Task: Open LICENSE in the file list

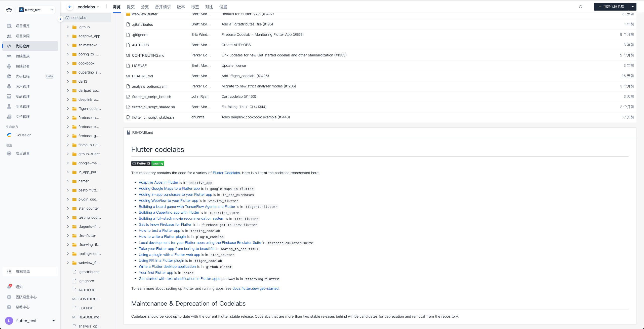Action: pos(139,66)
